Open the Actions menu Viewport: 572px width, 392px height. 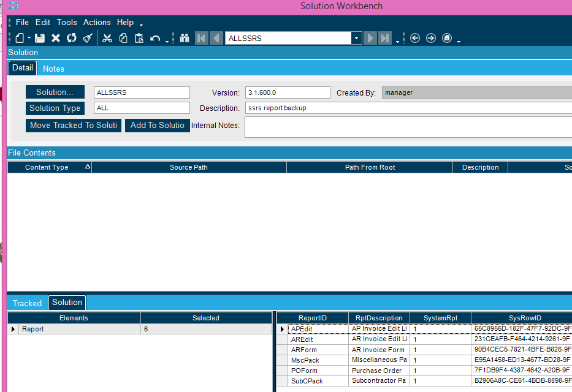coord(97,22)
